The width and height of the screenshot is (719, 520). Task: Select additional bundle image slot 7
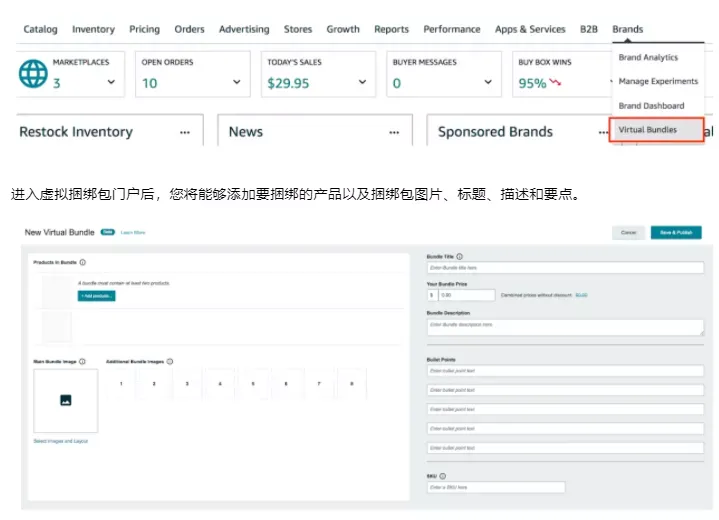pyautogui.click(x=319, y=383)
